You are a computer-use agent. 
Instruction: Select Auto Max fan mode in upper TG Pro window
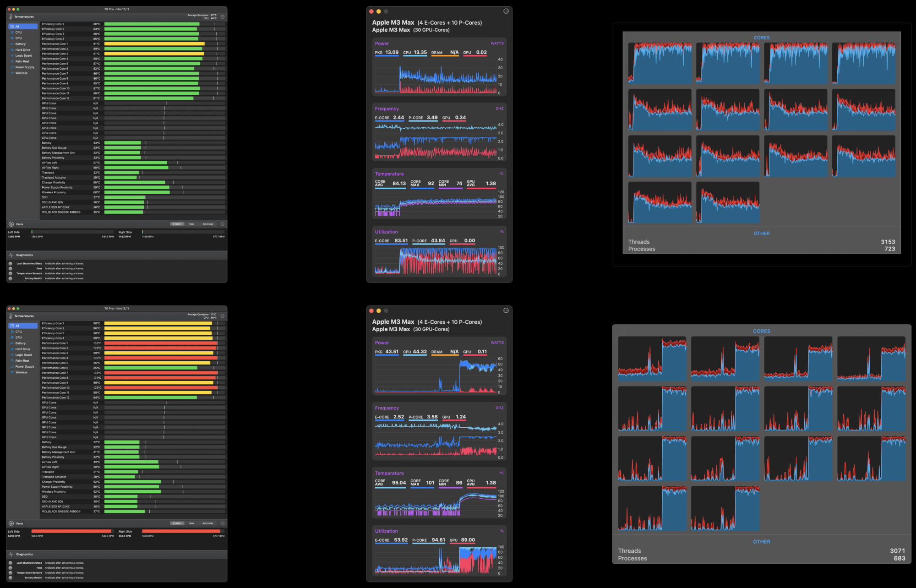[x=207, y=224]
